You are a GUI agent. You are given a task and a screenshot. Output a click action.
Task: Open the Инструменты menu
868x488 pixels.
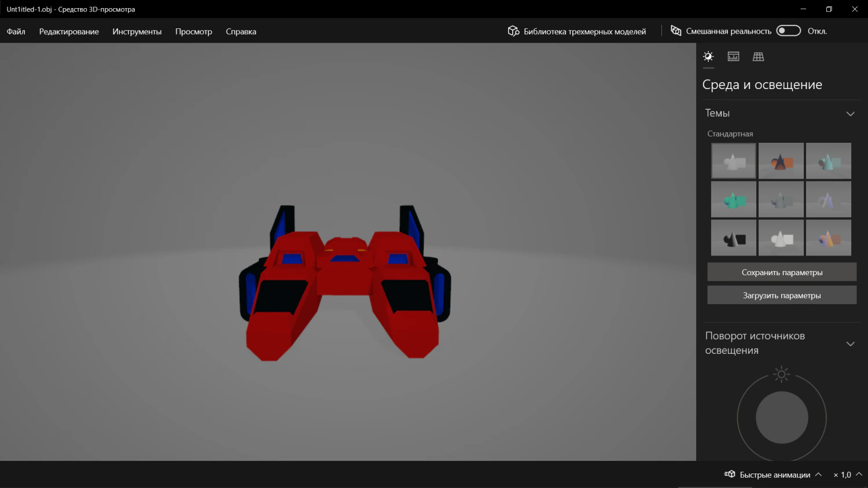tap(137, 31)
